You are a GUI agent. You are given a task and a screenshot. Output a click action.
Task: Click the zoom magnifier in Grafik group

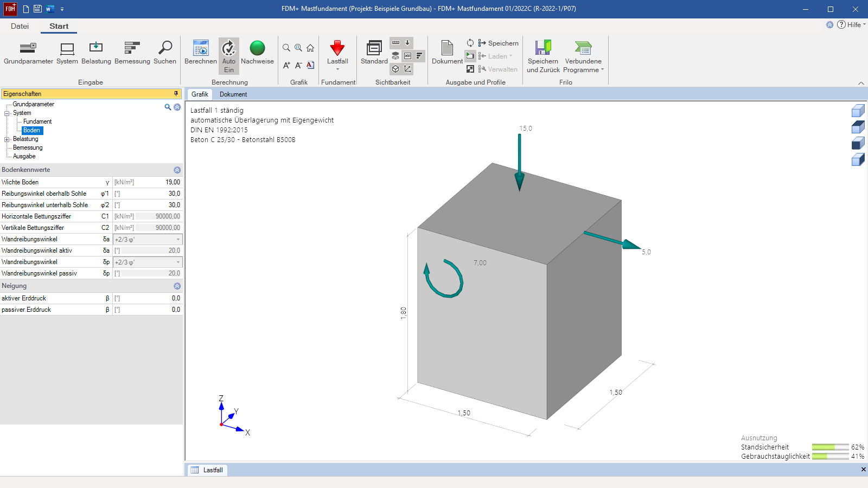coord(286,48)
